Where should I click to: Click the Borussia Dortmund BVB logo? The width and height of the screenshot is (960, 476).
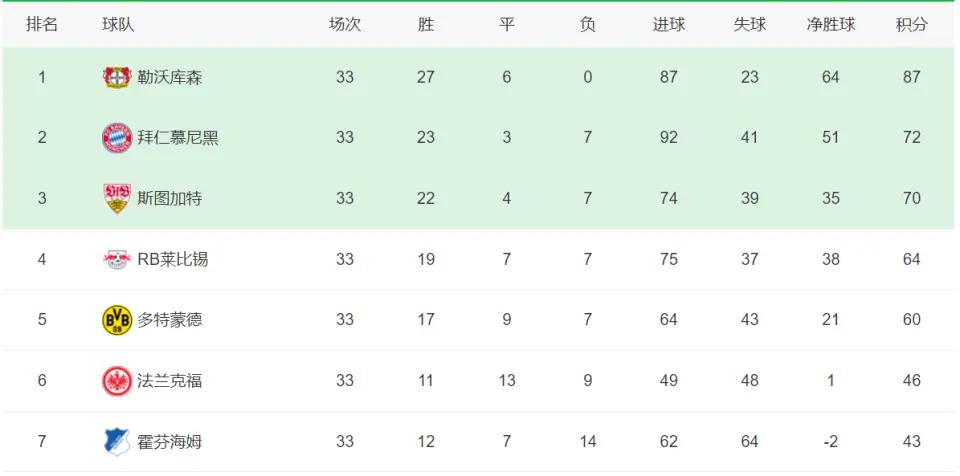[117, 320]
